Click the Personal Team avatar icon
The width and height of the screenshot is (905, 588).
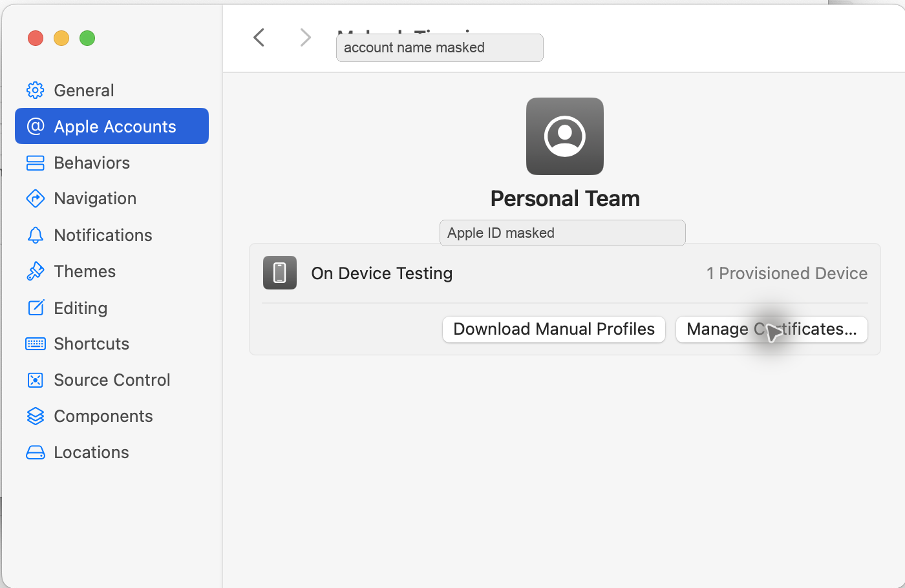565,136
